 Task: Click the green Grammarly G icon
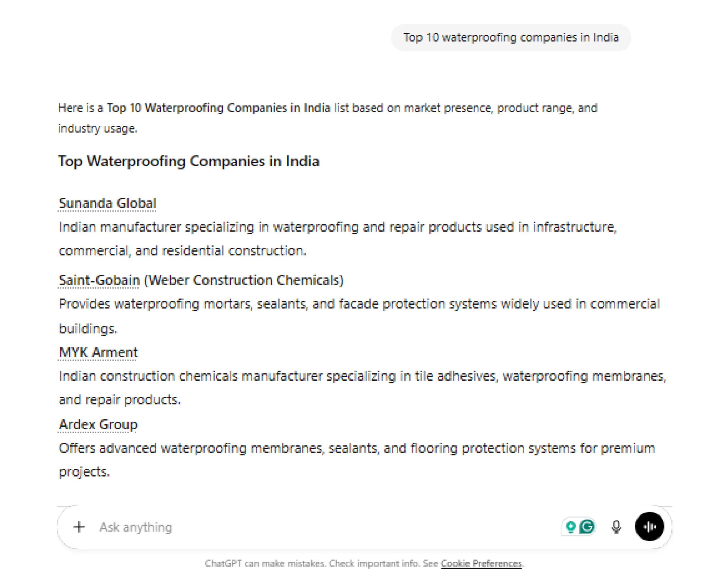click(587, 527)
